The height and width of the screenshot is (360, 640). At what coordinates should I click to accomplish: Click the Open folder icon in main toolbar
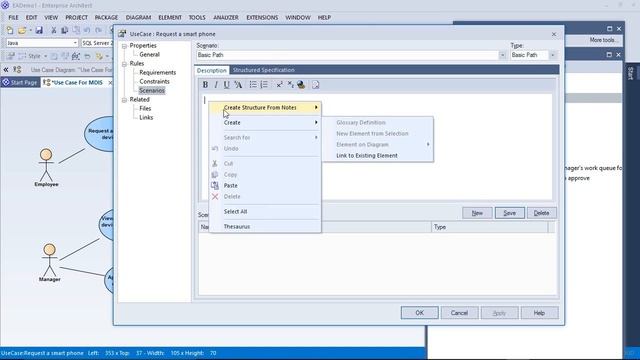coord(22,30)
